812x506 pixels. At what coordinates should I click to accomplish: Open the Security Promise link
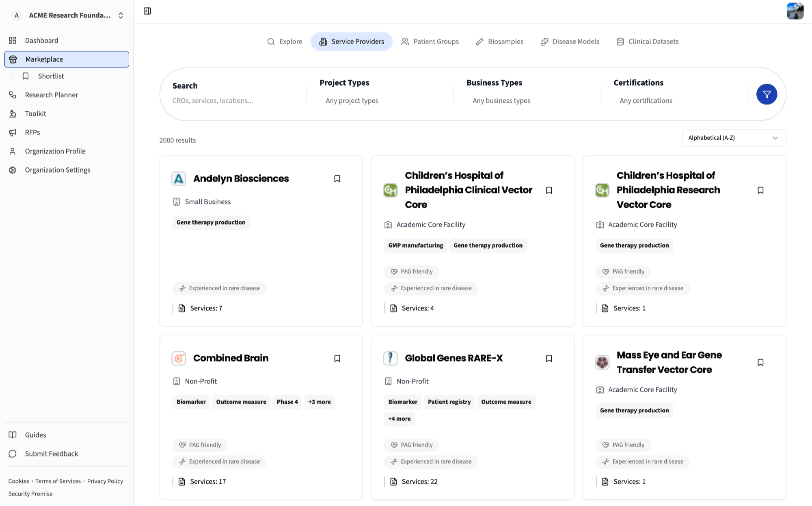(30, 494)
